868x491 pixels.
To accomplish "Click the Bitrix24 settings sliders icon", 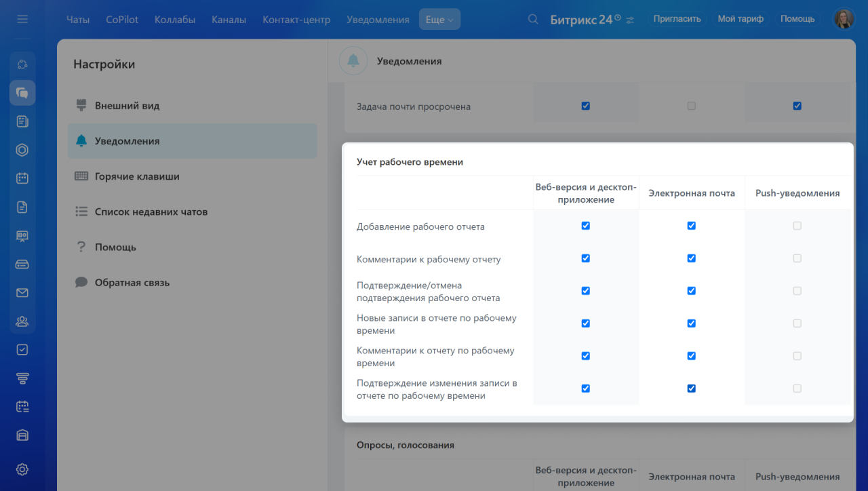I will click(631, 20).
